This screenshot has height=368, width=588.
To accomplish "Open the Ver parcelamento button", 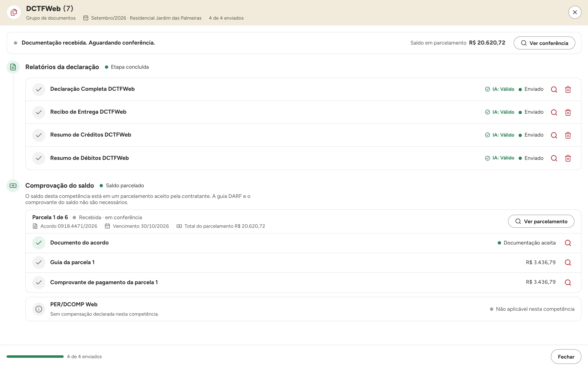I will tap(541, 221).
